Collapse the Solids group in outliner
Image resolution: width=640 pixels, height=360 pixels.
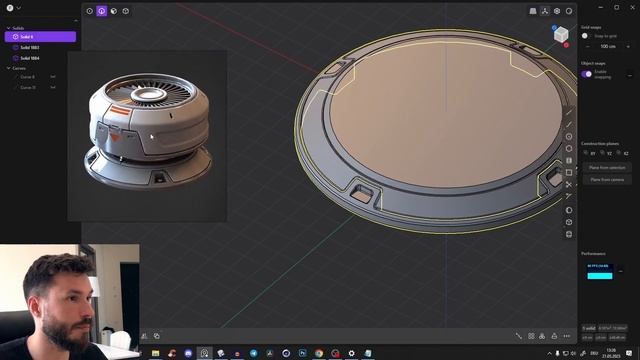[x=8, y=28]
